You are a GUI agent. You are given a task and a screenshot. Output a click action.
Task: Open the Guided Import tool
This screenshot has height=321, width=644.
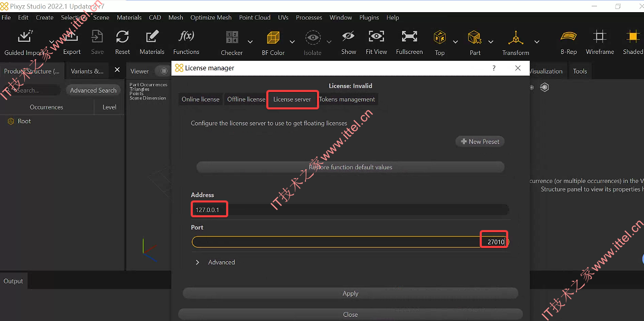pyautogui.click(x=25, y=42)
